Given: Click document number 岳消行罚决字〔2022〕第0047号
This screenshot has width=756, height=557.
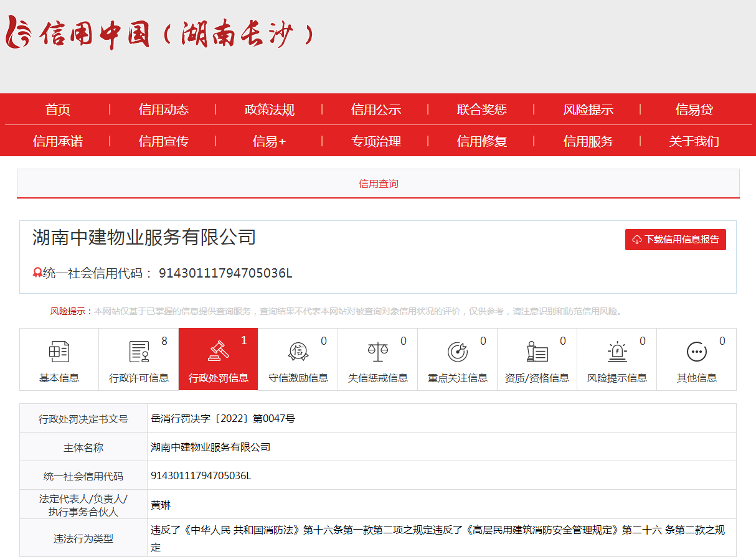Looking at the screenshot, I should tap(223, 418).
